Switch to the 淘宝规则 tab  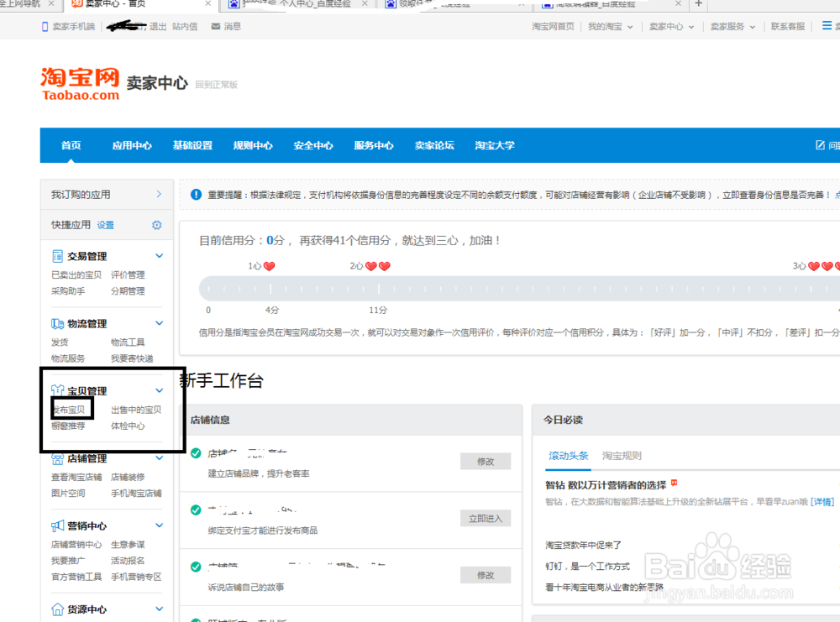[622, 456]
